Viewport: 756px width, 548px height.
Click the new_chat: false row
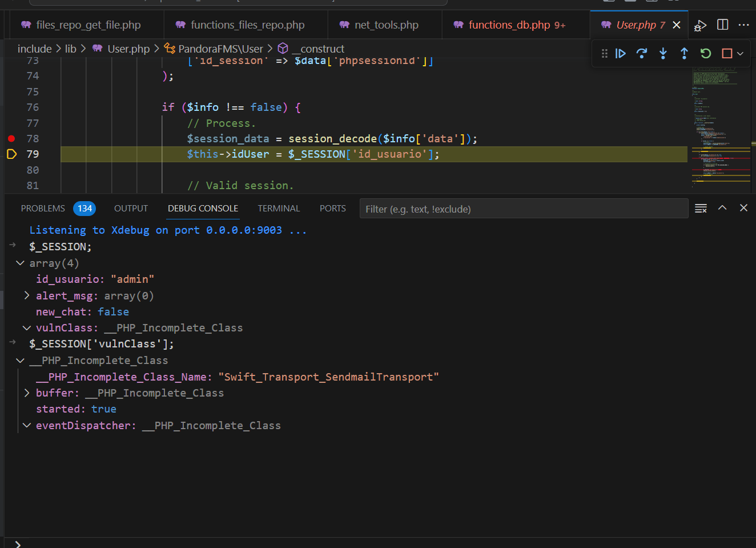[82, 312]
